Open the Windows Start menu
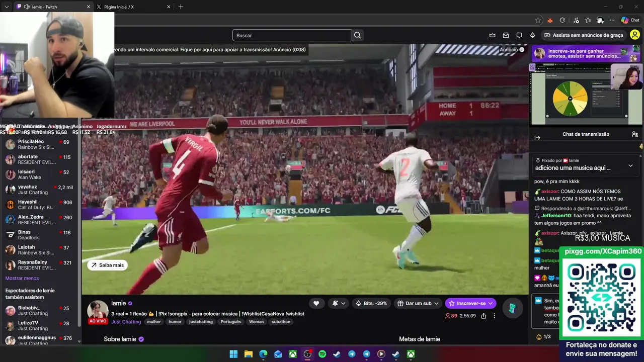Screen dimensions: 644x362 [233, 354]
